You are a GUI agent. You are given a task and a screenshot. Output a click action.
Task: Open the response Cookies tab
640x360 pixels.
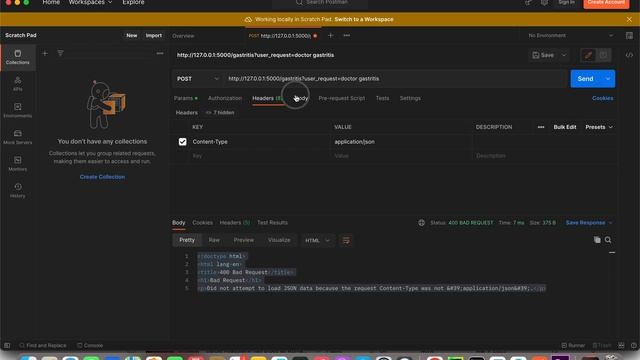click(202, 222)
